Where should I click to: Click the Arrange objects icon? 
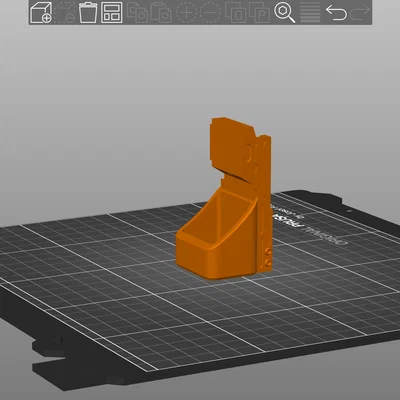coord(112,13)
